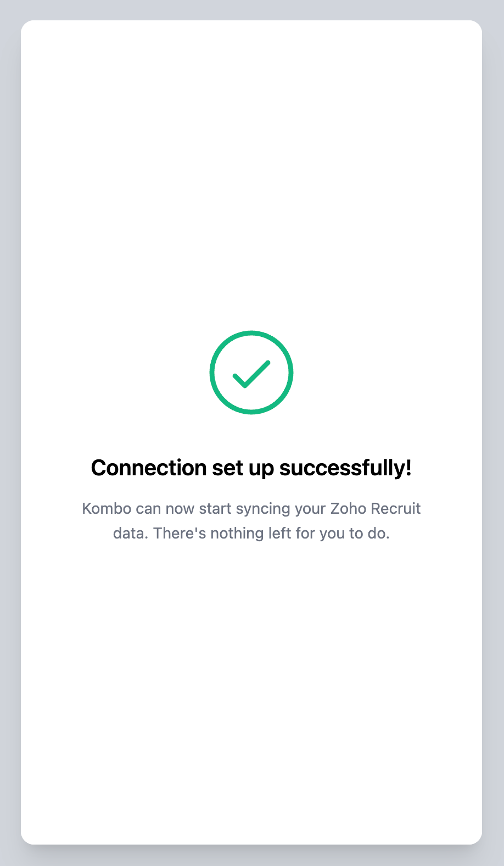Click the word "successfully!" in the heading
Image resolution: width=504 pixels, height=866 pixels.
pyautogui.click(x=345, y=468)
